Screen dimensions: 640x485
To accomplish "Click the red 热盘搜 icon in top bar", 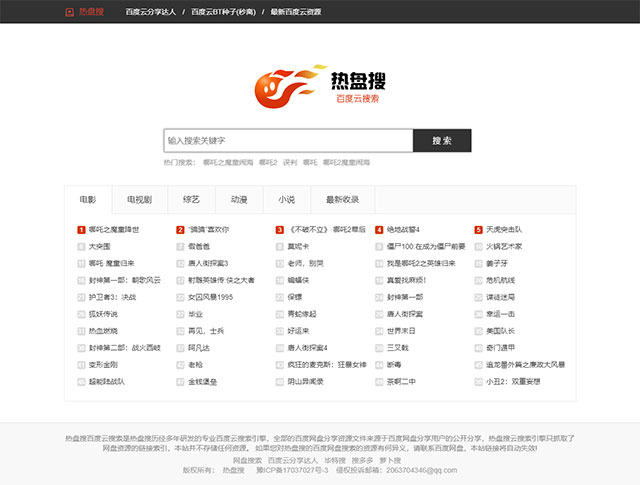I will click(x=68, y=12).
